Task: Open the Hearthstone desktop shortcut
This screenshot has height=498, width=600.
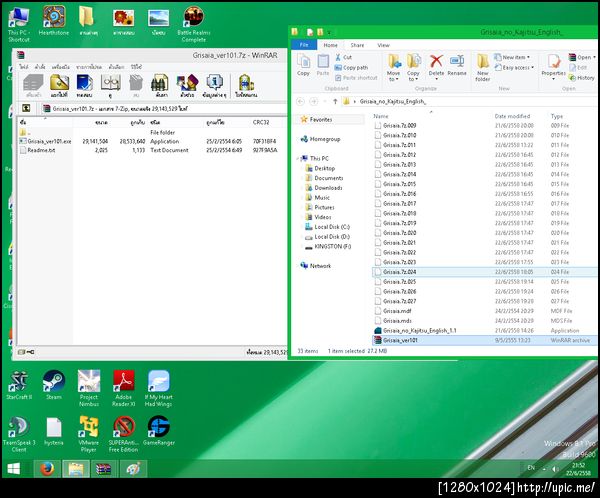Action: [54, 20]
